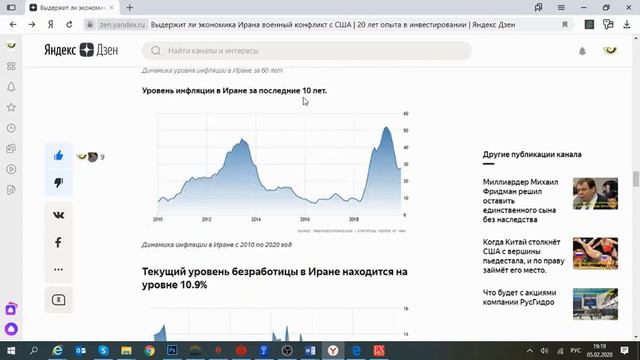
Task: Open article about Mikhail Fridman
Action: tap(520, 201)
